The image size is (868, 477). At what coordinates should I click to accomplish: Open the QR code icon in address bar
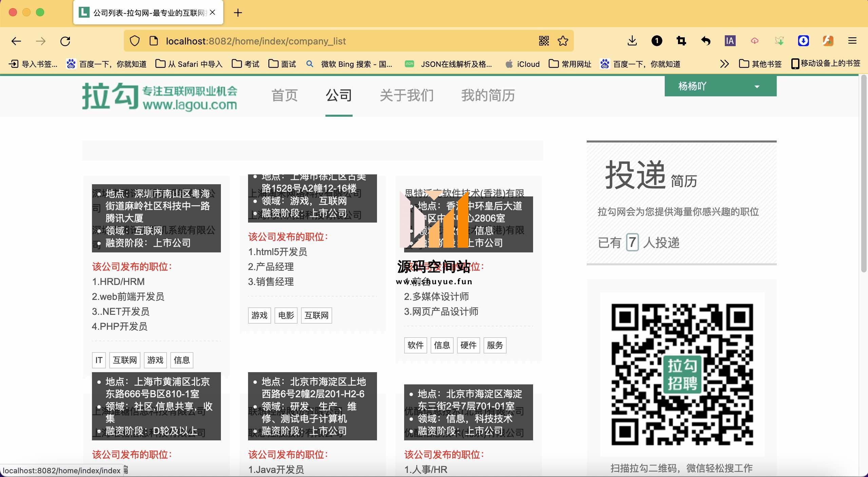point(544,41)
